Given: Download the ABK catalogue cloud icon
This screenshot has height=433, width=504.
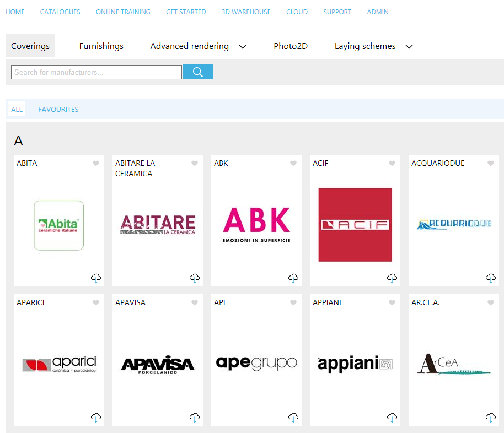Looking at the screenshot, I should point(293,278).
